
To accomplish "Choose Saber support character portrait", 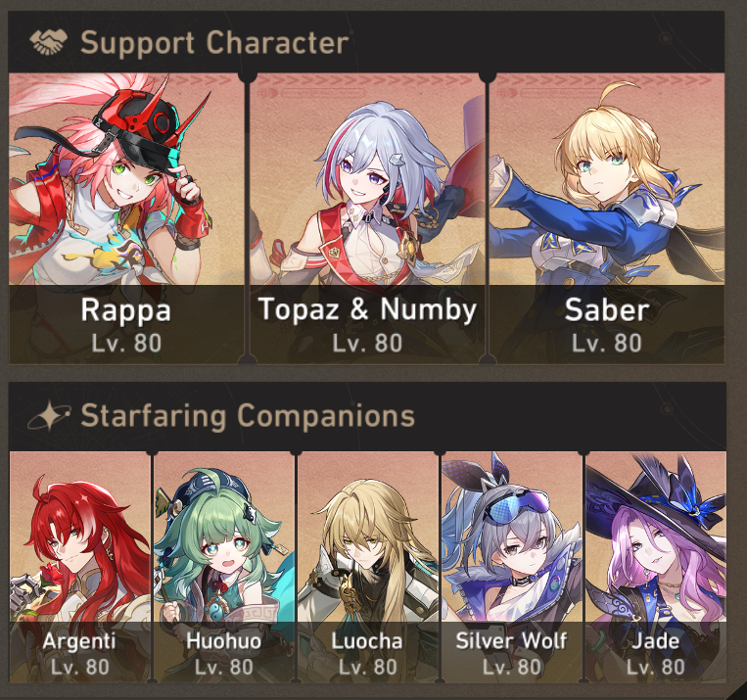I will tap(607, 218).
